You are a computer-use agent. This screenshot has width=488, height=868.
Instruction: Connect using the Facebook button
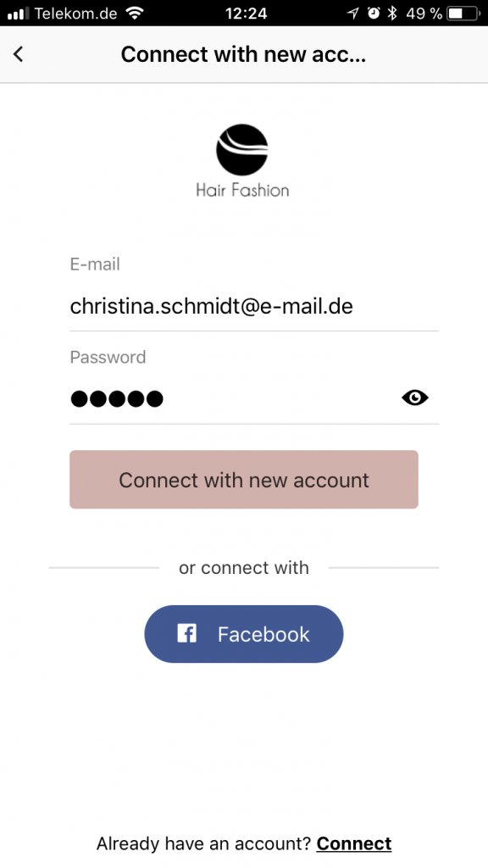coord(244,634)
